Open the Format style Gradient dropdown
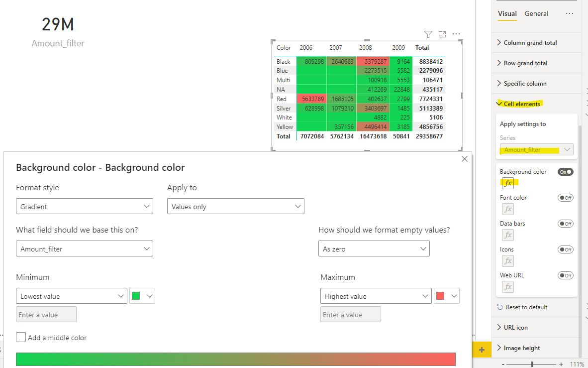The image size is (588, 368). (85, 207)
